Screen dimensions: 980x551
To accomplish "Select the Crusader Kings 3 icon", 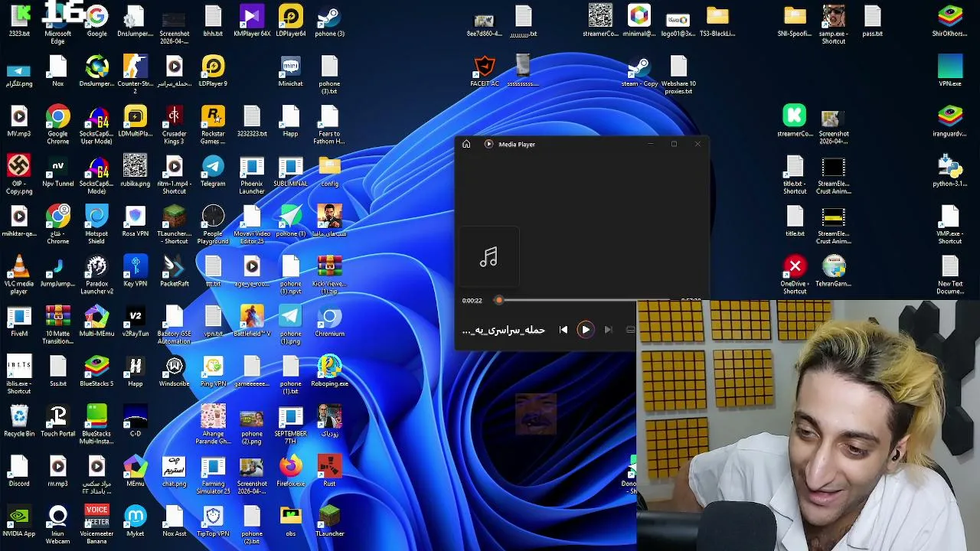I will [174, 124].
